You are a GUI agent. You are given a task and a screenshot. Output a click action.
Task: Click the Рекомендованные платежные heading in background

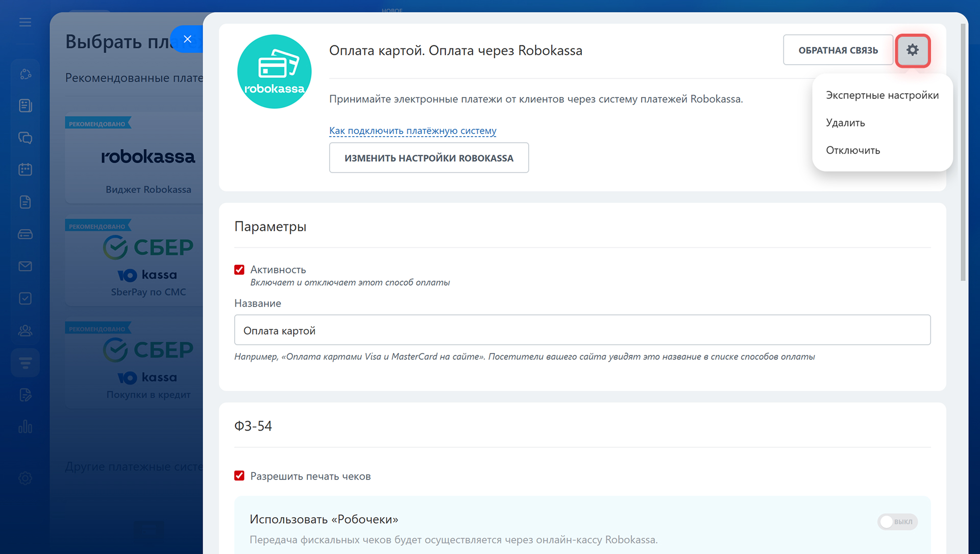click(x=134, y=78)
